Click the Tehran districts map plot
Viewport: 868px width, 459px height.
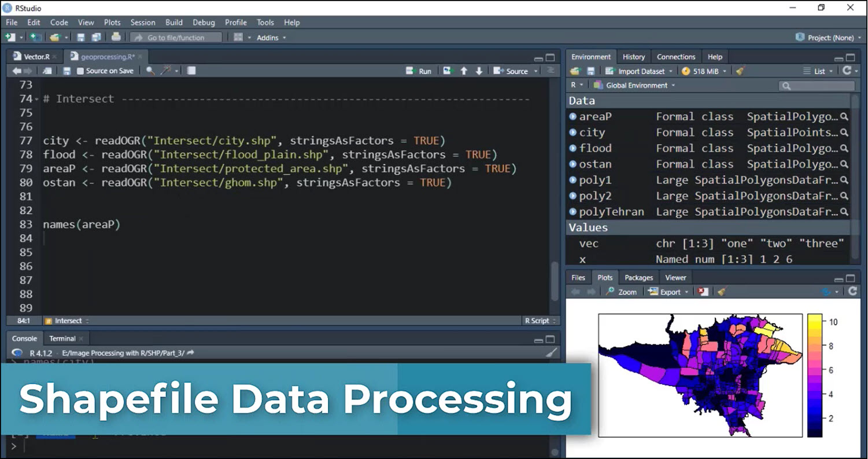(x=700, y=375)
